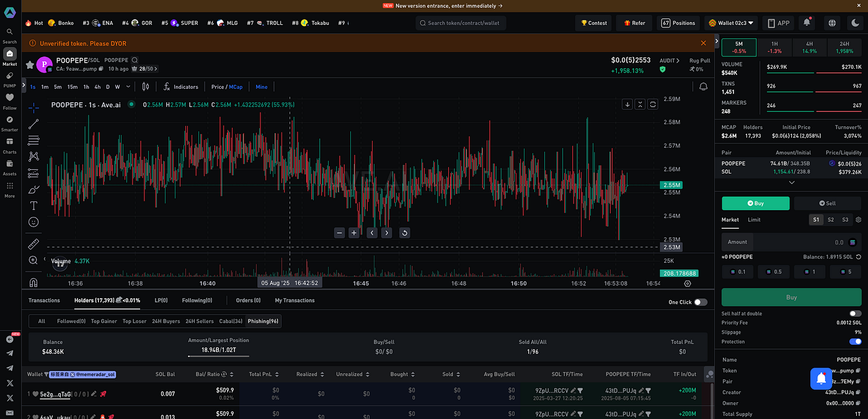The image size is (868, 419).
Task: Toggle the magnet snap tool
Action: [33, 283]
